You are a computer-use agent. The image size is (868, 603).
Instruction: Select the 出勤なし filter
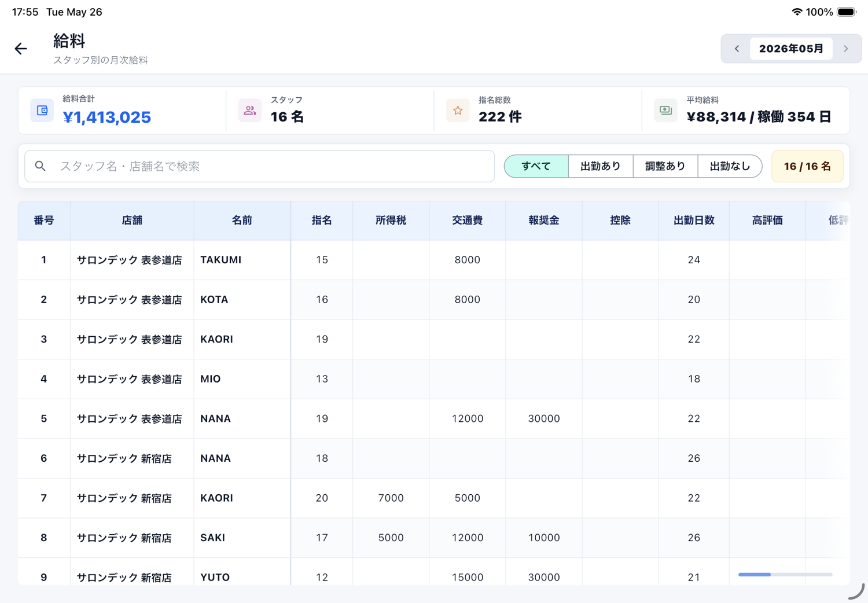[x=730, y=166]
